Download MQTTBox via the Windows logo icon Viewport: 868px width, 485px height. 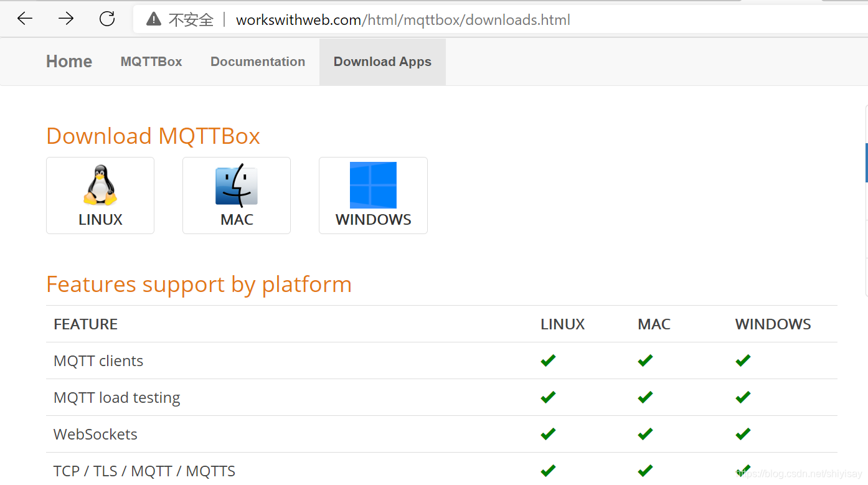tap(373, 185)
